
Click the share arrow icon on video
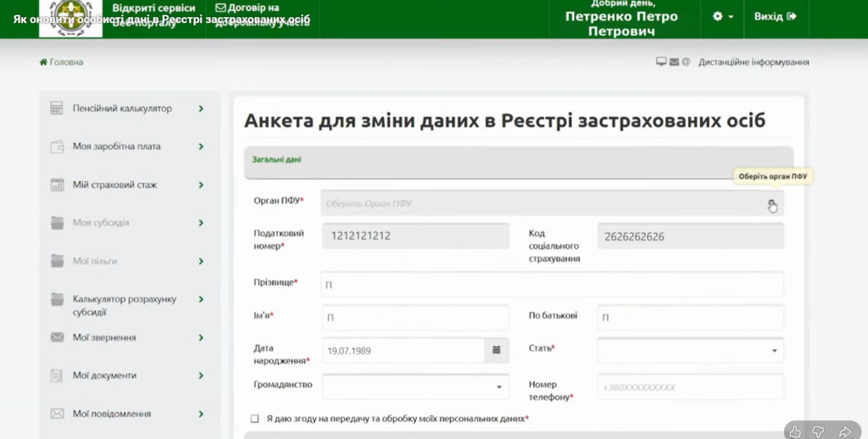pos(844,431)
